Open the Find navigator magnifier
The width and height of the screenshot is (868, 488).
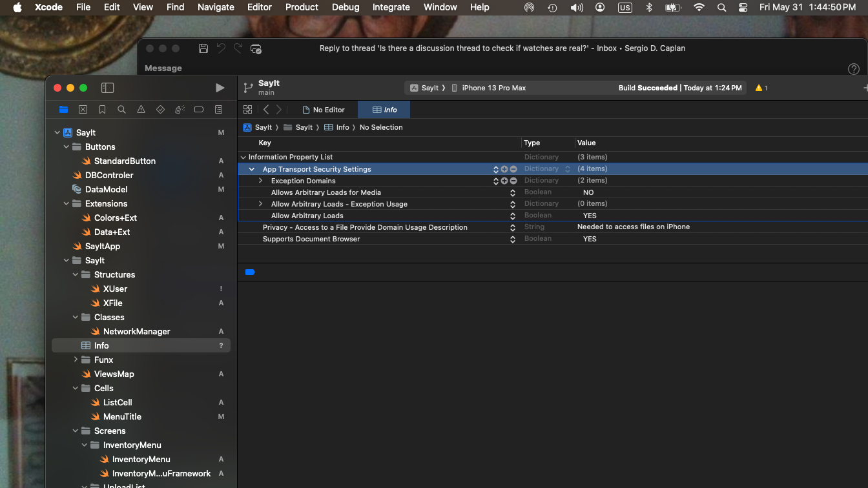click(121, 110)
